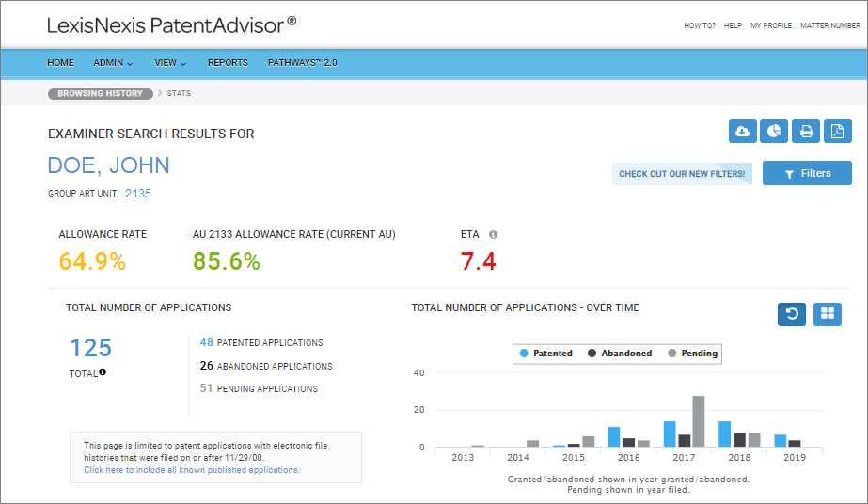Open the pie chart view icon
The height and width of the screenshot is (504, 868).
773,131
